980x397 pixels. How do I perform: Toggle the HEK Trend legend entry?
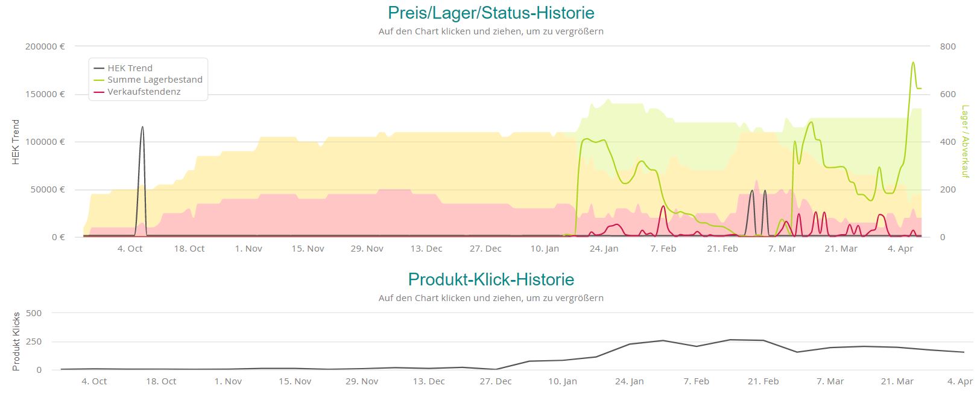130,68
